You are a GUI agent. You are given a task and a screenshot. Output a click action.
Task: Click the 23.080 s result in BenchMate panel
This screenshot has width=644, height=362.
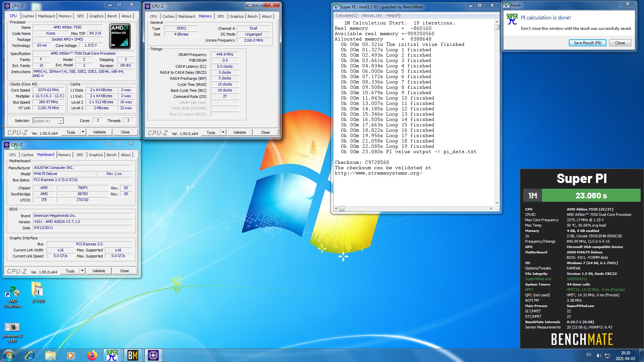[591, 195]
